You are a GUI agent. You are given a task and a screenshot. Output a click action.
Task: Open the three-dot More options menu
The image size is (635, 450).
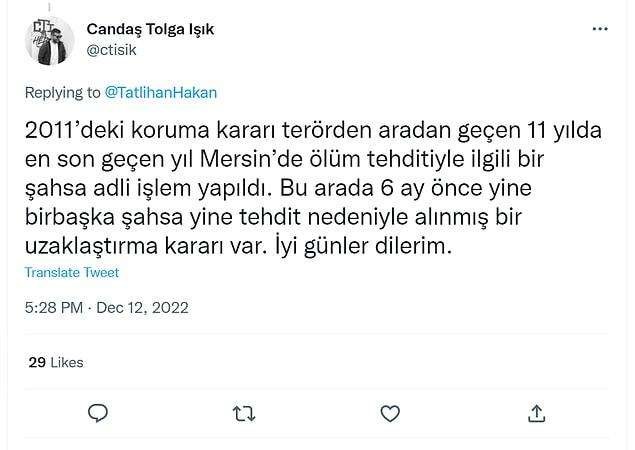(x=597, y=30)
